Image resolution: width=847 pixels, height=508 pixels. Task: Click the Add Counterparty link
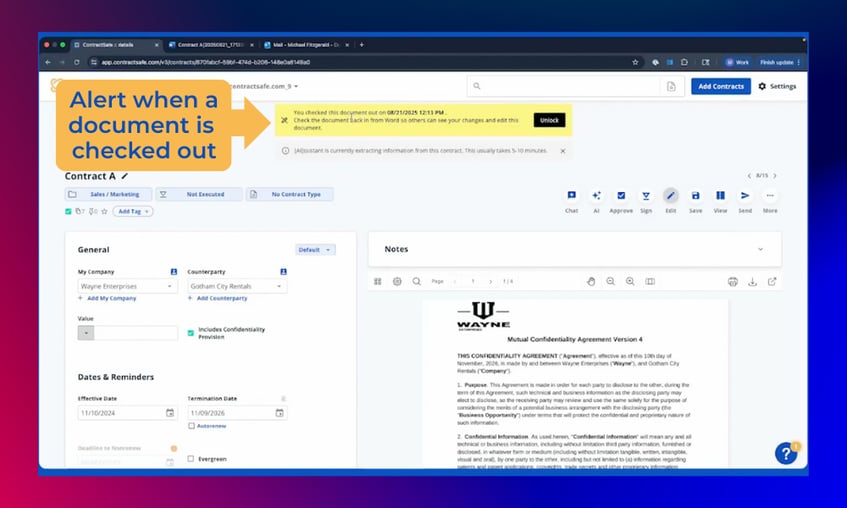point(218,298)
